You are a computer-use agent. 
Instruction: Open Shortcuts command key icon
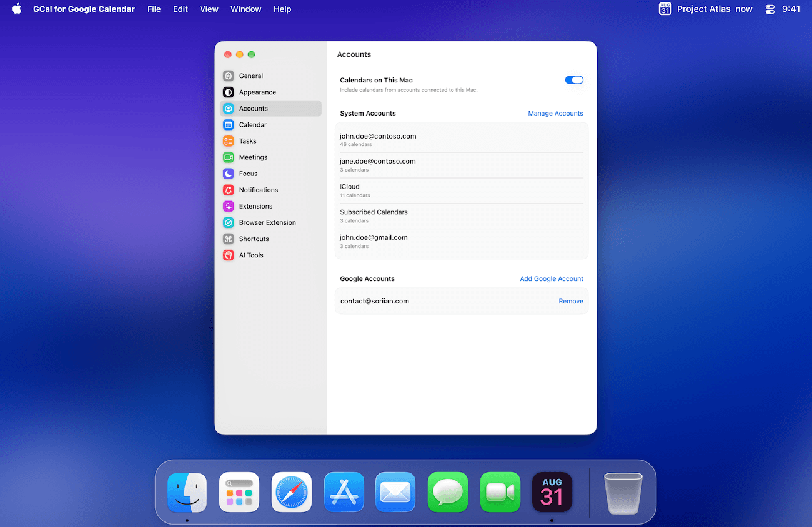[229, 239]
